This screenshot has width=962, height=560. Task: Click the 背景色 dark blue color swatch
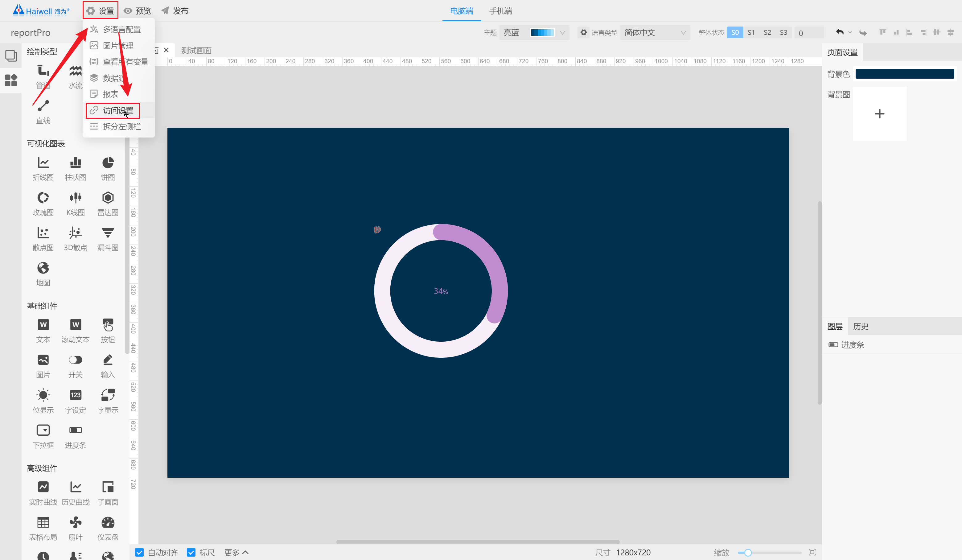pyautogui.click(x=905, y=74)
